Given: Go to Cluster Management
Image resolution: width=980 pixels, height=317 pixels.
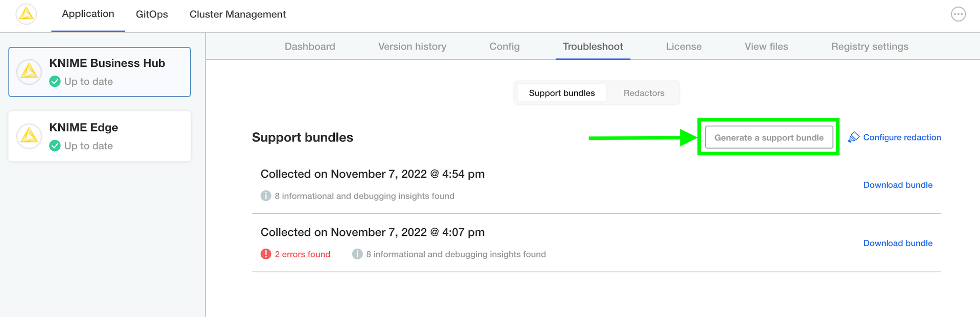Looking at the screenshot, I should [x=237, y=14].
